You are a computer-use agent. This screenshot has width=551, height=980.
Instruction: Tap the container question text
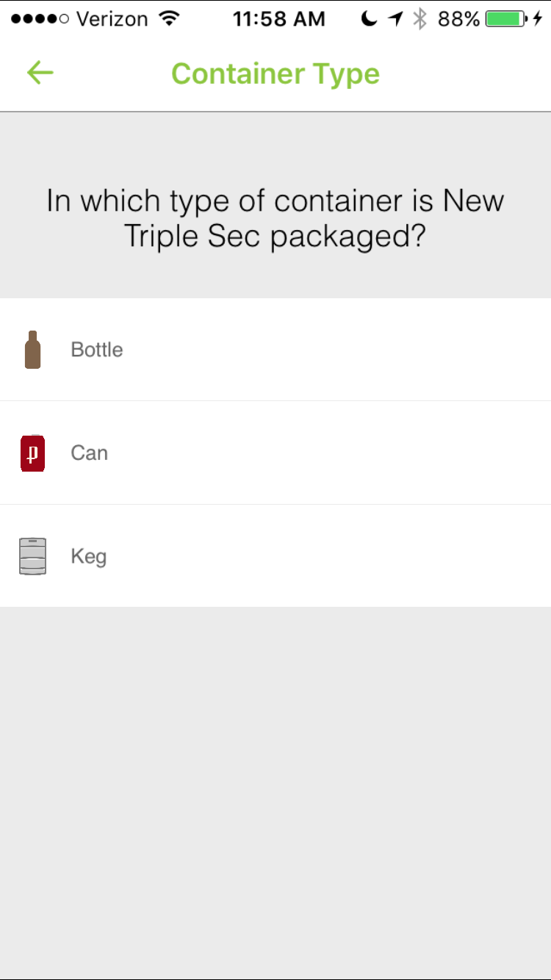(275, 218)
